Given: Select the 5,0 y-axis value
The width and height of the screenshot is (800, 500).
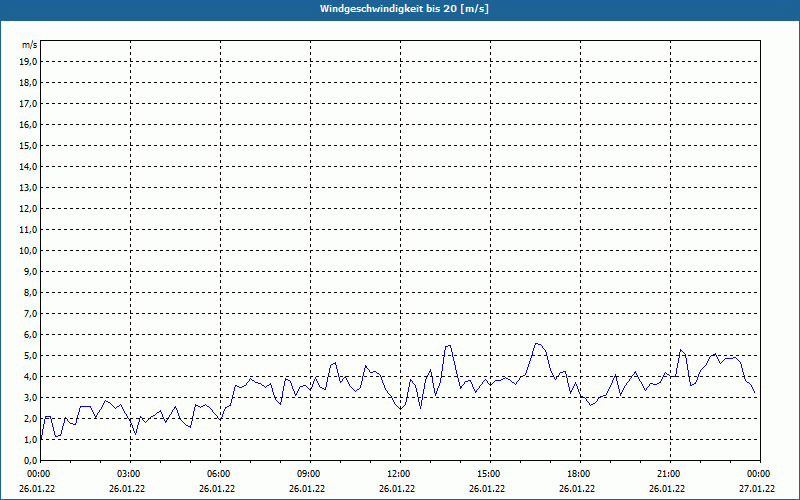Looking at the screenshot, I should [30, 356].
